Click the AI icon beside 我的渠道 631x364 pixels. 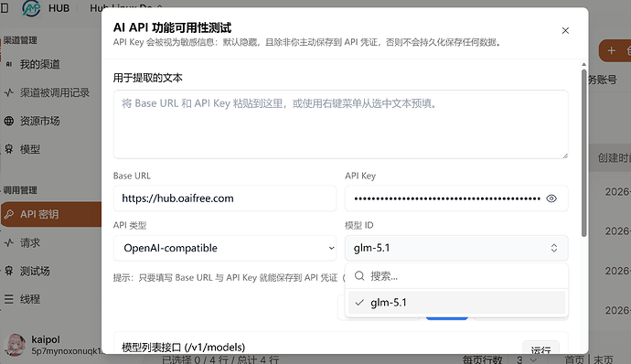point(9,64)
